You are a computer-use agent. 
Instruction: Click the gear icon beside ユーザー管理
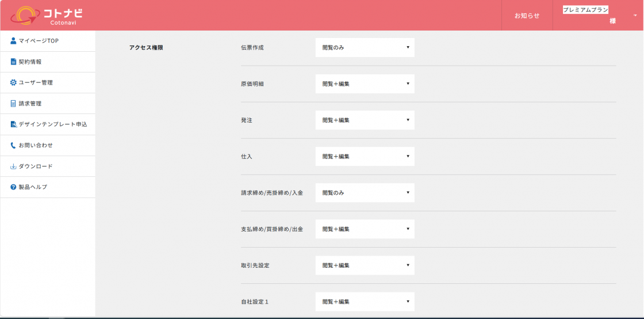(13, 82)
